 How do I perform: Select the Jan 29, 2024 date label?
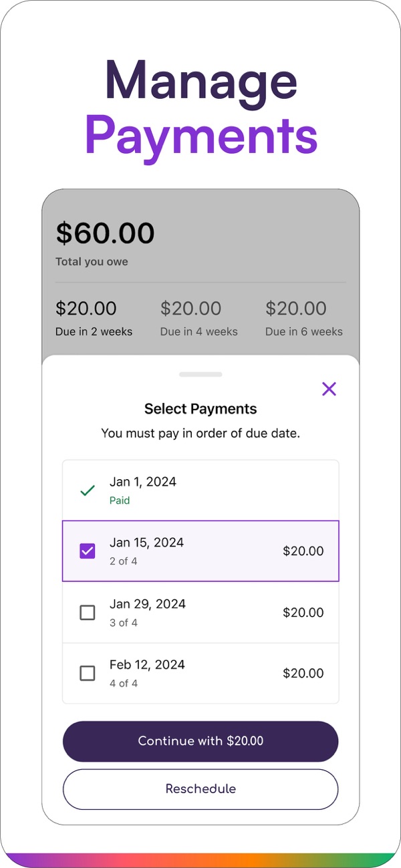[x=148, y=604]
